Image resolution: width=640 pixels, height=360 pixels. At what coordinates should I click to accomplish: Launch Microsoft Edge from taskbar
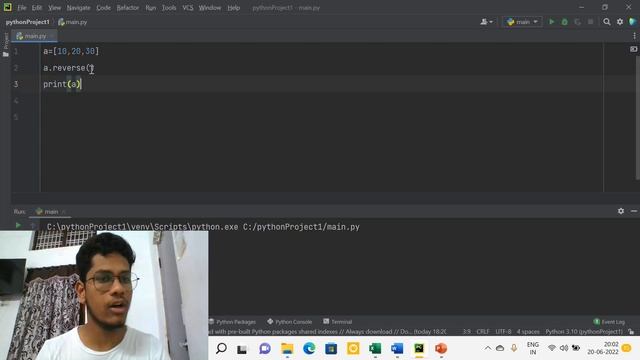(x=309, y=349)
